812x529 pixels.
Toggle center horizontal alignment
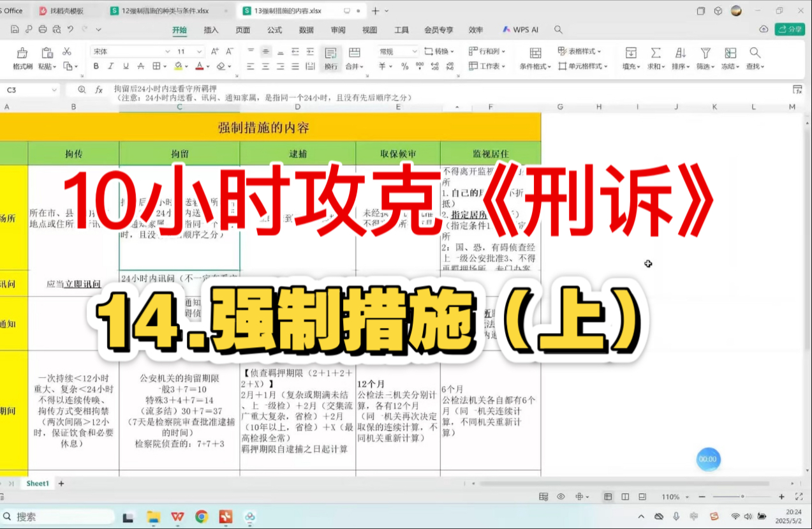tap(265, 66)
